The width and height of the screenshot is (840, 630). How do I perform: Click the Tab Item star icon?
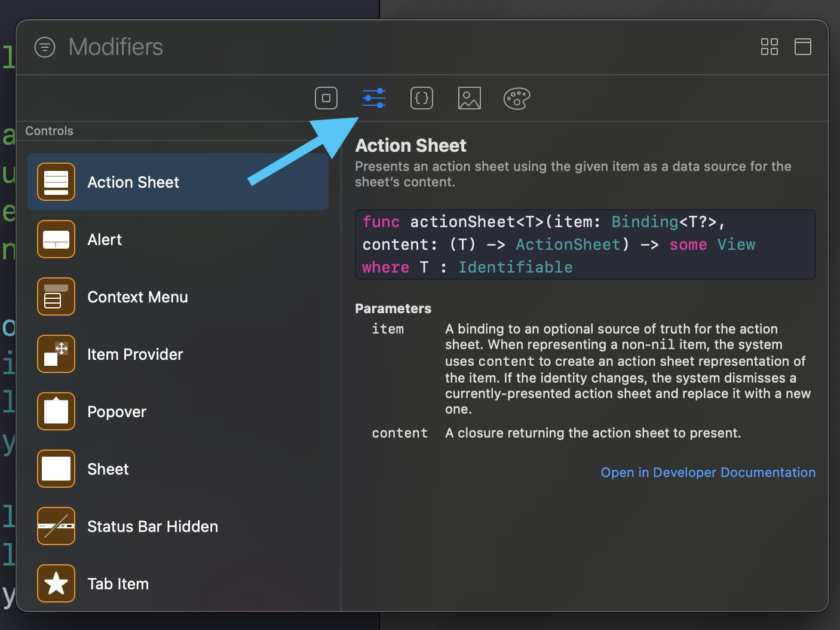(x=56, y=583)
